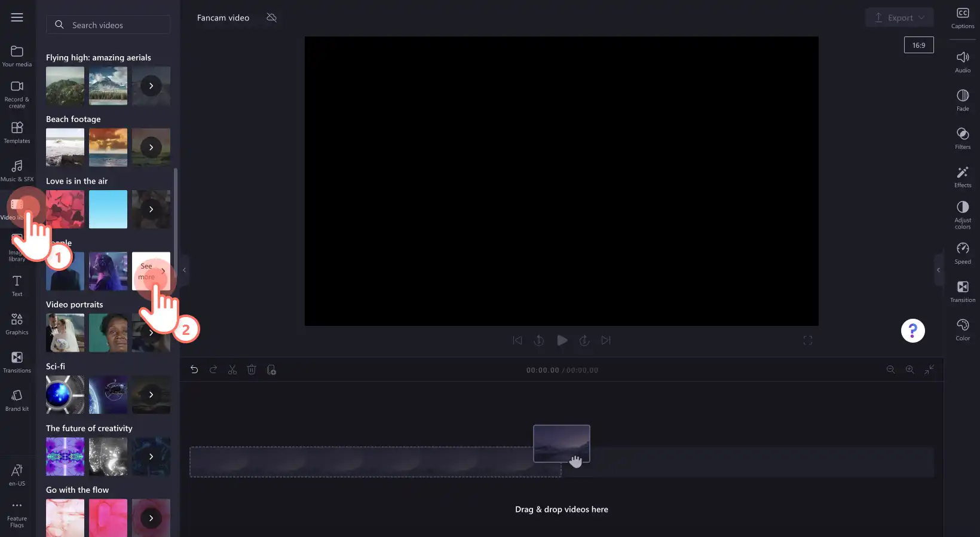The height and width of the screenshot is (537, 980).
Task: See more Sci-fi videos
Action: pos(151,395)
